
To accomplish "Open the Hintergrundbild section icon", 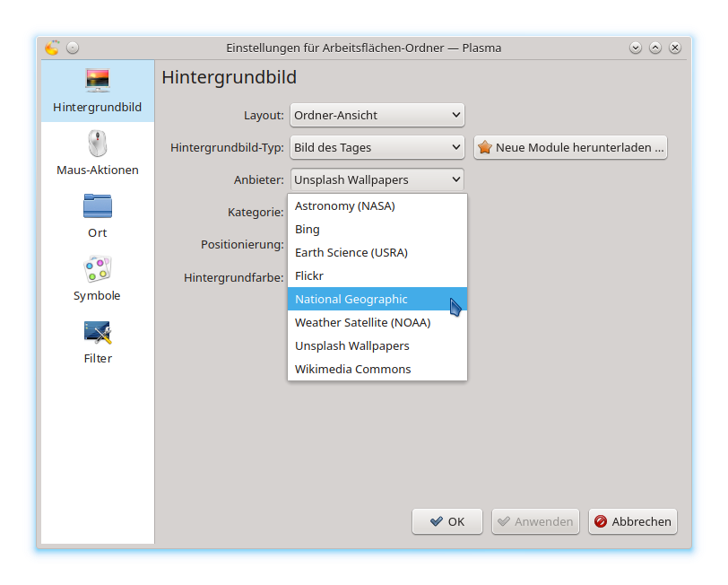I will (97, 81).
